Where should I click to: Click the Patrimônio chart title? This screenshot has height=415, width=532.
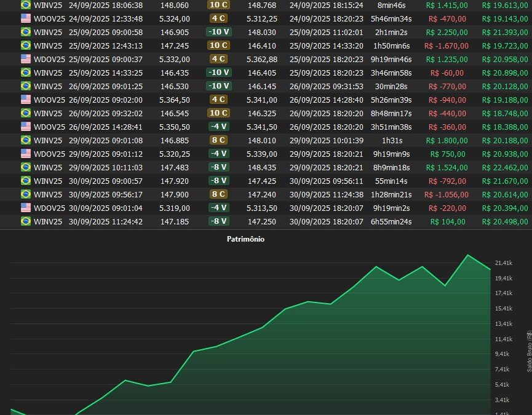(245, 239)
